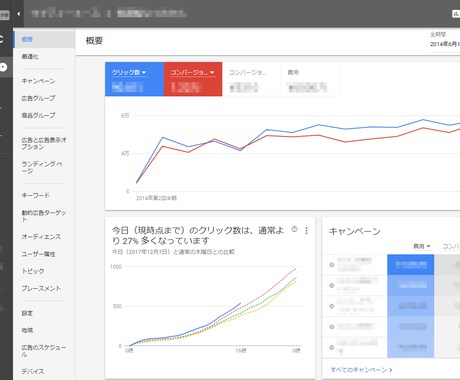Click the 概要 page heading
This screenshot has height=380, width=460.
(x=94, y=41)
